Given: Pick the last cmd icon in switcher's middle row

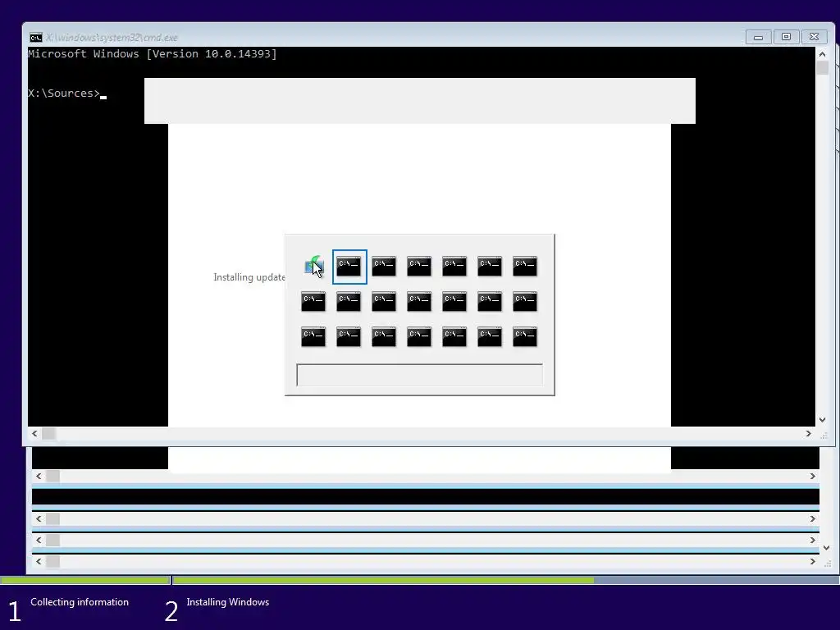Looking at the screenshot, I should pos(525,302).
